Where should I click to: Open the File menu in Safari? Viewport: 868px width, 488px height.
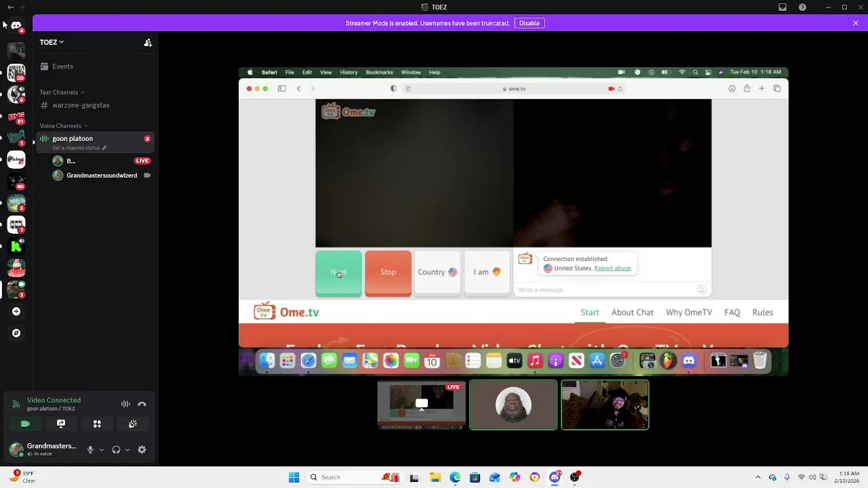click(290, 73)
